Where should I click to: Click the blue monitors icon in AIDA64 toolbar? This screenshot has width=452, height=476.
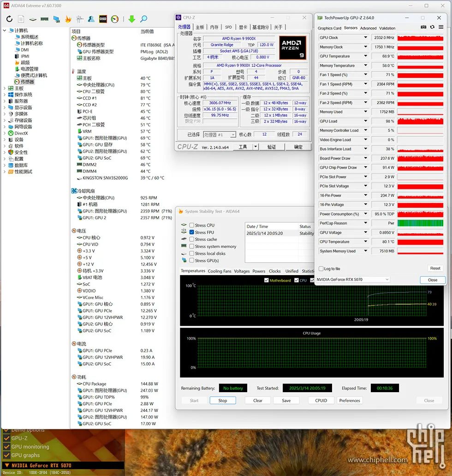[x=56, y=19]
